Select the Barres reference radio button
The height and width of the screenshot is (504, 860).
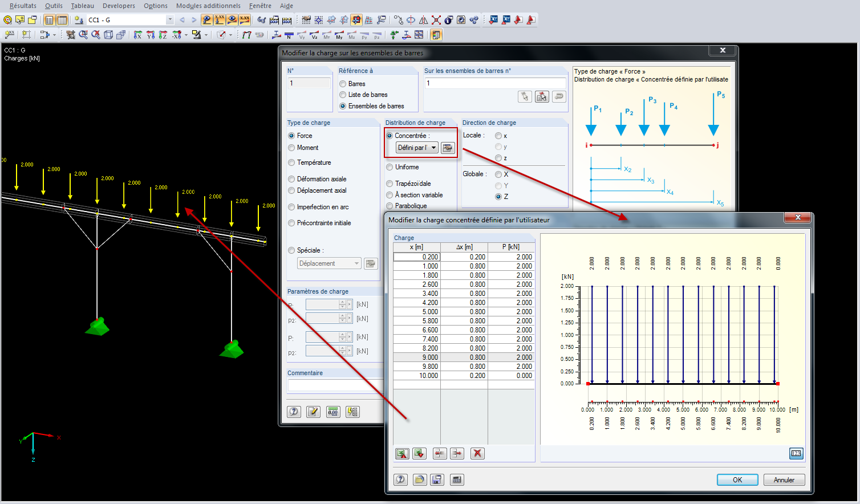(x=343, y=84)
